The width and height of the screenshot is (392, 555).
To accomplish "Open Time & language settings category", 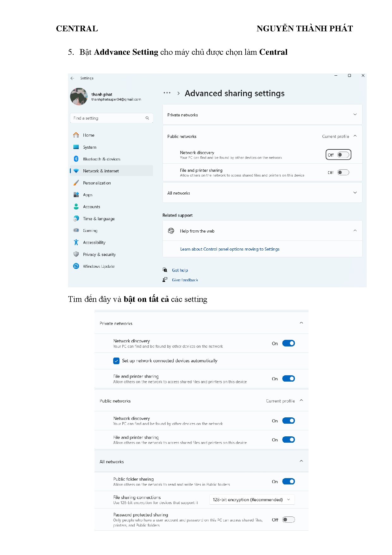I will click(x=99, y=219).
